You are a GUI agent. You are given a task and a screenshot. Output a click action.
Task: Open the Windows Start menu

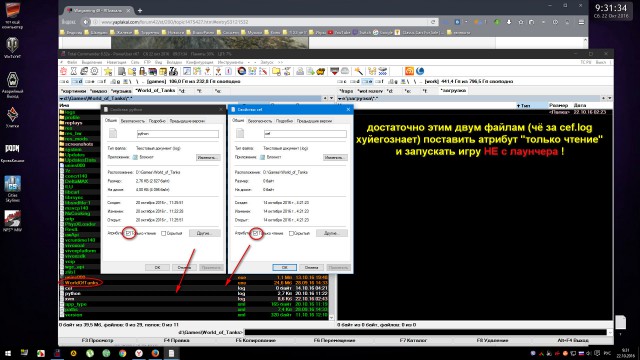(x=8, y=353)
